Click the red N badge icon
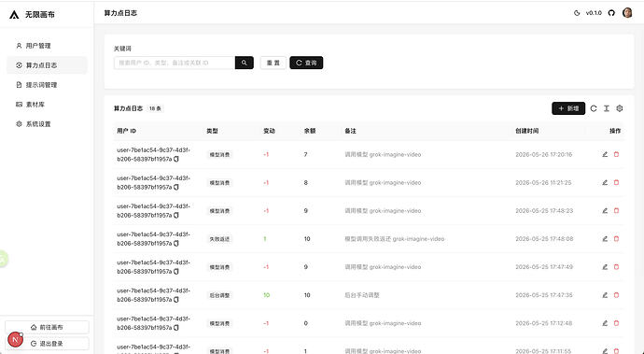This screenshot has height=354, width=644. (x=15, y=340)
